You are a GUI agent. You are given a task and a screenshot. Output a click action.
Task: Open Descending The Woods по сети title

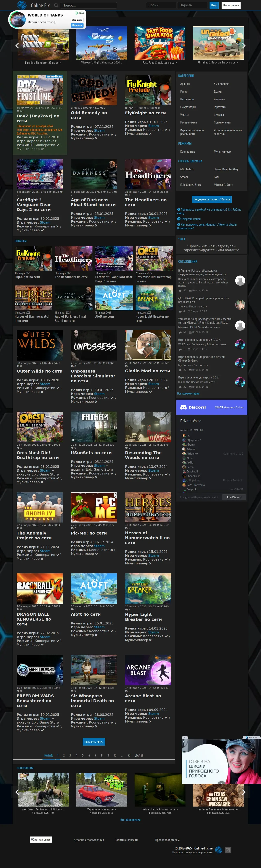[143, 455]
